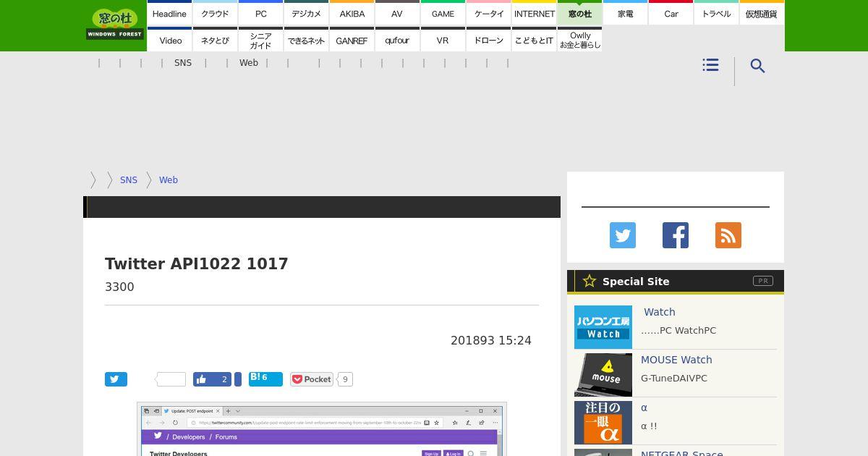Share article with Twitter bird button

pyautogui.click(x=116, y=379)
